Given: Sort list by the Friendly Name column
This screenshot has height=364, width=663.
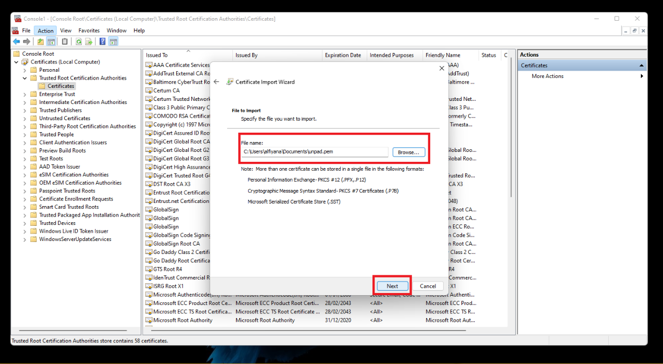Looking at the screenshot, I should [450, 55].
